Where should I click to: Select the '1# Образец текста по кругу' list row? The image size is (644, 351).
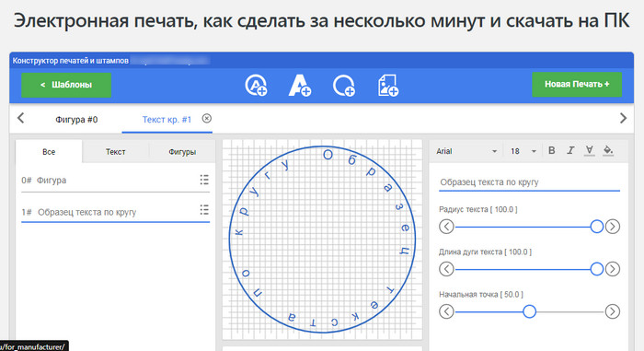[115, 212]
